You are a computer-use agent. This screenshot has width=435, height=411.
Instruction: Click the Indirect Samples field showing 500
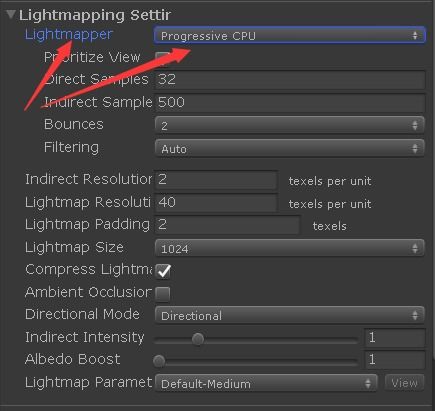(290, 102)
